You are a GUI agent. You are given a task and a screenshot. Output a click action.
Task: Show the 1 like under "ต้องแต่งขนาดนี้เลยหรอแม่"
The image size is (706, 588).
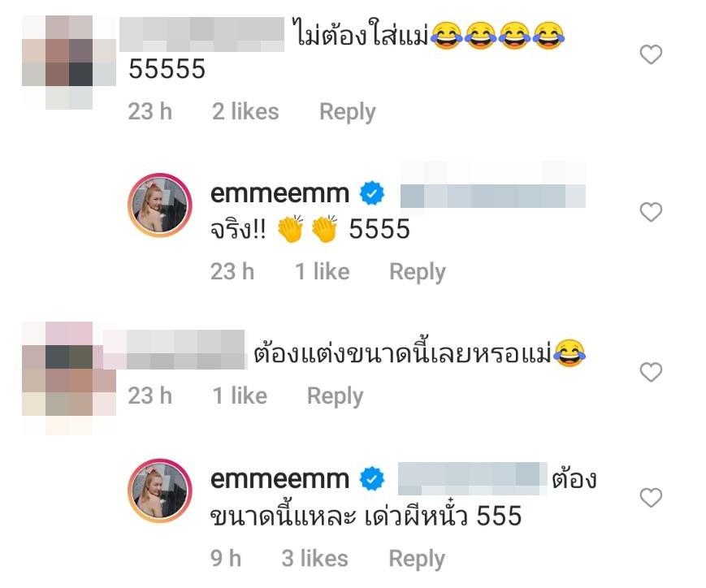click(240, 396)
